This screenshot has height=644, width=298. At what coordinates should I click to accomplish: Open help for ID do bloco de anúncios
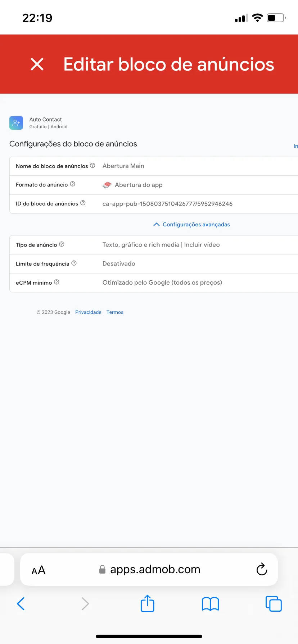(x=83, y=203)
